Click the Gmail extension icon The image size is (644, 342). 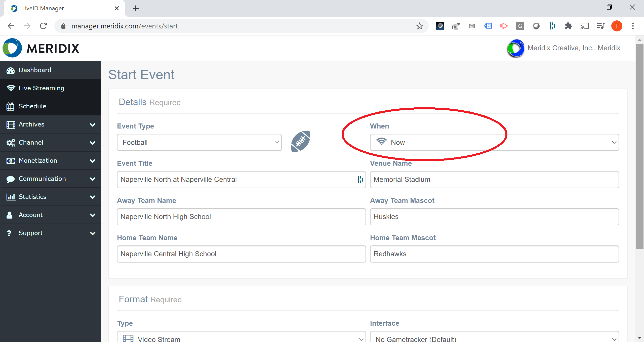click(472, 26)
